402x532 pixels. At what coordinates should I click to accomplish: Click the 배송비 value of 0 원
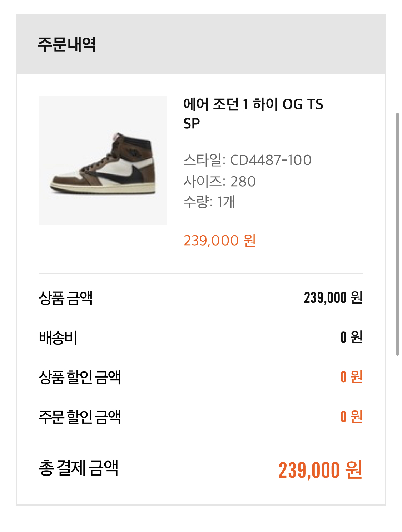point(351,337)
